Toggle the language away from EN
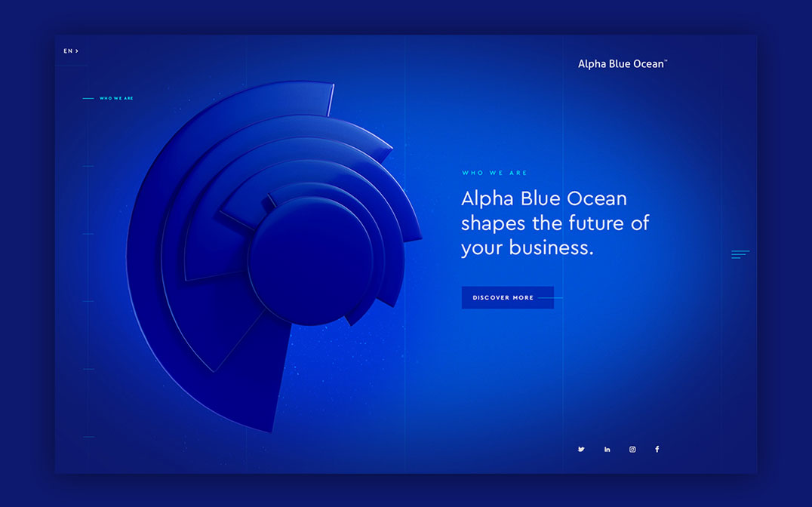The image size is (812, 507). point(69,51)
